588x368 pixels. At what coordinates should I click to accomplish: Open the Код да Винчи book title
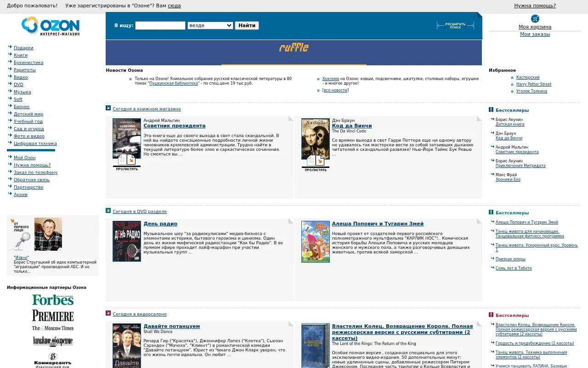pos(352,126)
